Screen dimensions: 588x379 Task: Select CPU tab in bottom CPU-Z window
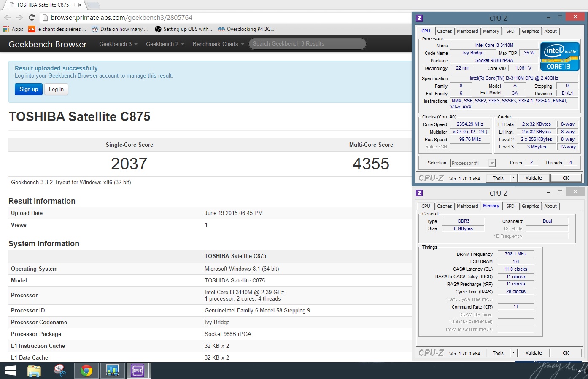(x=426, y=206)
